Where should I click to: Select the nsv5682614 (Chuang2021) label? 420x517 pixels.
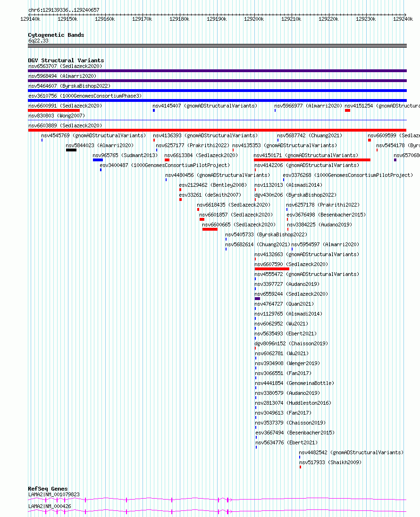258,244
